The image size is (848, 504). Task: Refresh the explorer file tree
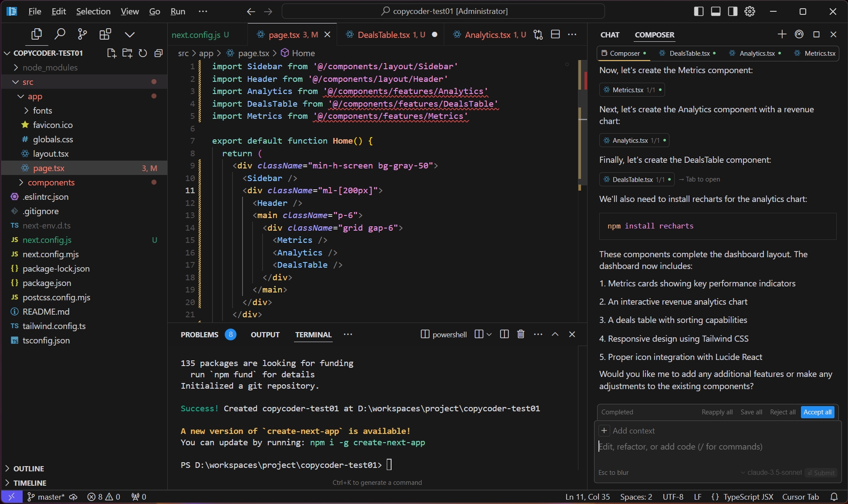[143, 53]
